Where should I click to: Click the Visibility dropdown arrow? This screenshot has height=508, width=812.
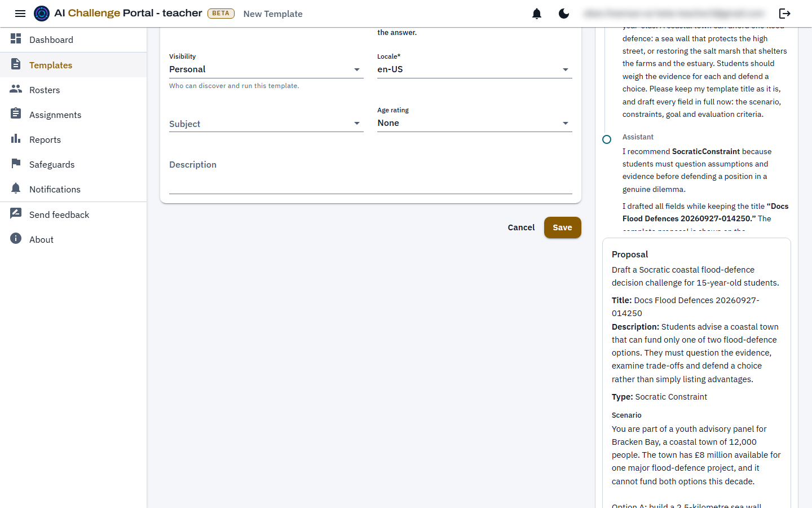(357, 69)
